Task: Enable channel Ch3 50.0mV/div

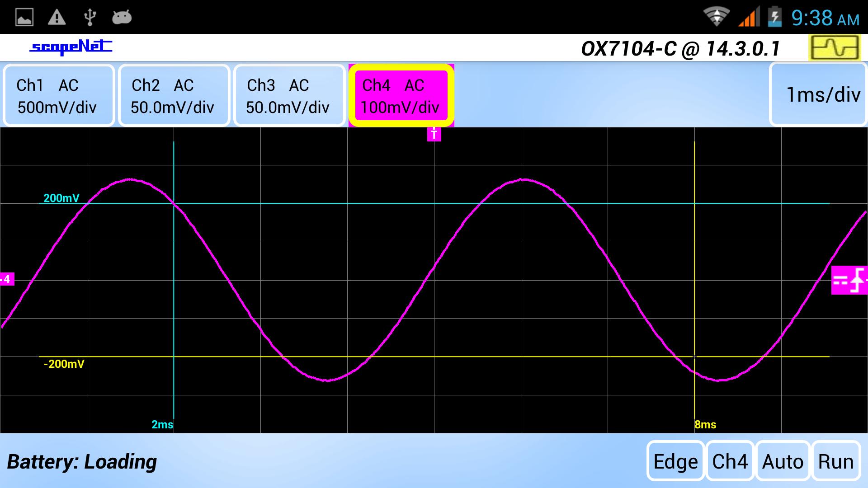Action: click(289, 95)
